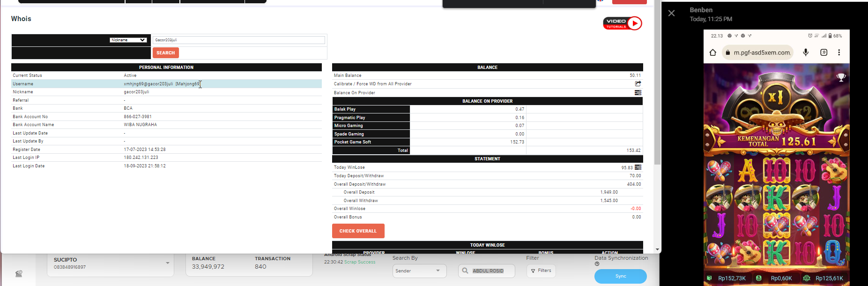Select the bank account number 866-027-3981

138,117
